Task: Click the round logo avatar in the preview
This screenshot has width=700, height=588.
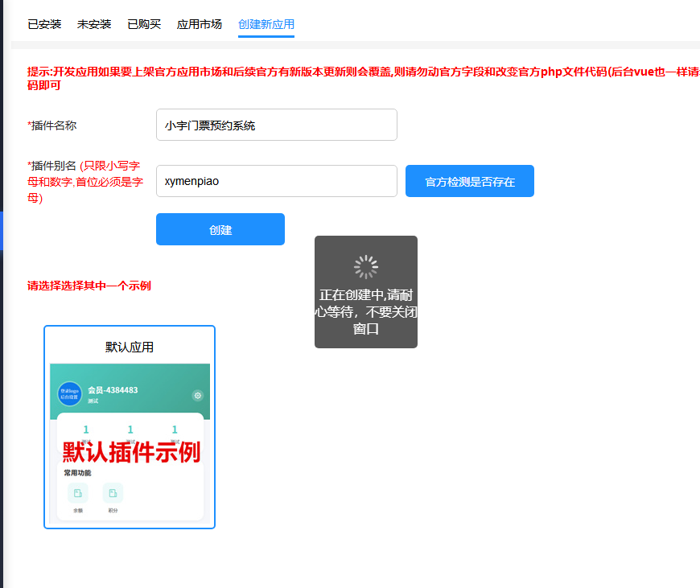Action: click(x=70, y=394)
